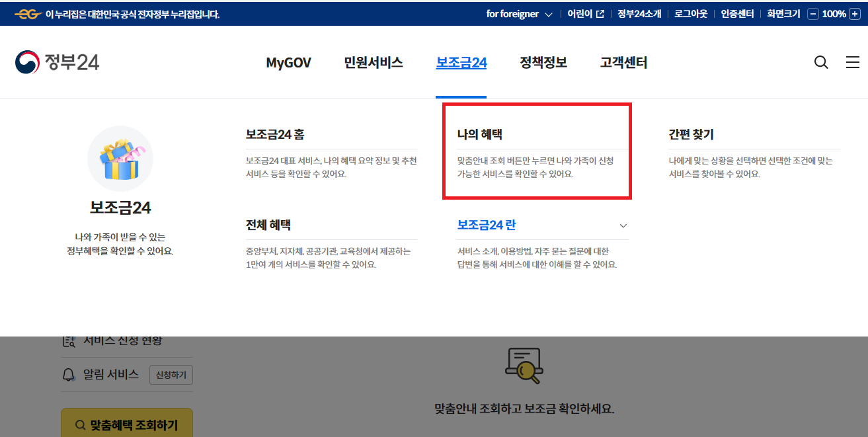Click the 100% zoom value
Viewport: 868px width, 437px height.
tap(834, 14)
